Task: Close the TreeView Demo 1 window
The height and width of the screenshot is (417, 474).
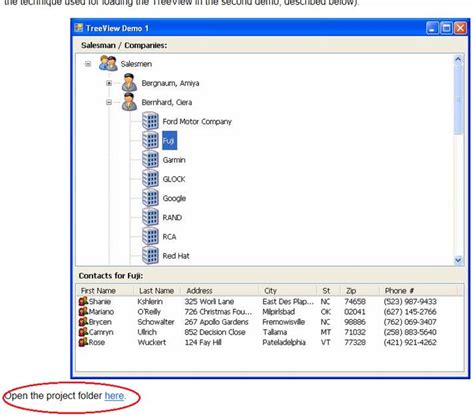Action: [x=461, y=28]
